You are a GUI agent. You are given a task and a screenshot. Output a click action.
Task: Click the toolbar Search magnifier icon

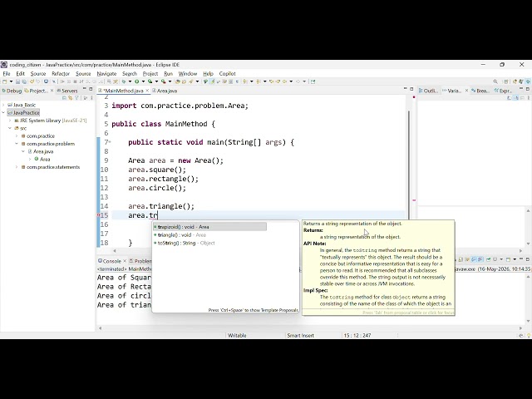click(x=495, y=81)
